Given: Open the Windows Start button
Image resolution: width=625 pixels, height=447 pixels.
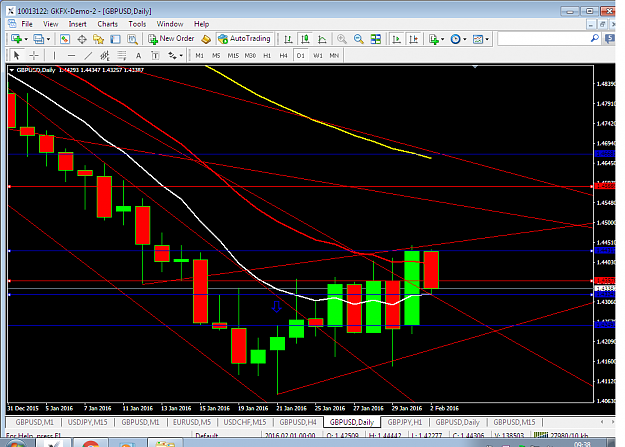Looking at the screenshot, I should [x=15, y=444].
